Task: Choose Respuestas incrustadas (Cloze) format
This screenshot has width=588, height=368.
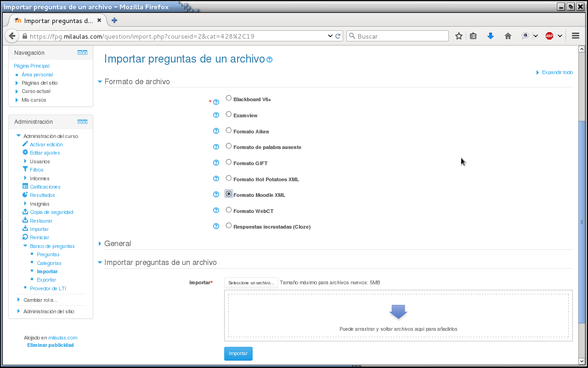Action: click(229, 225)
